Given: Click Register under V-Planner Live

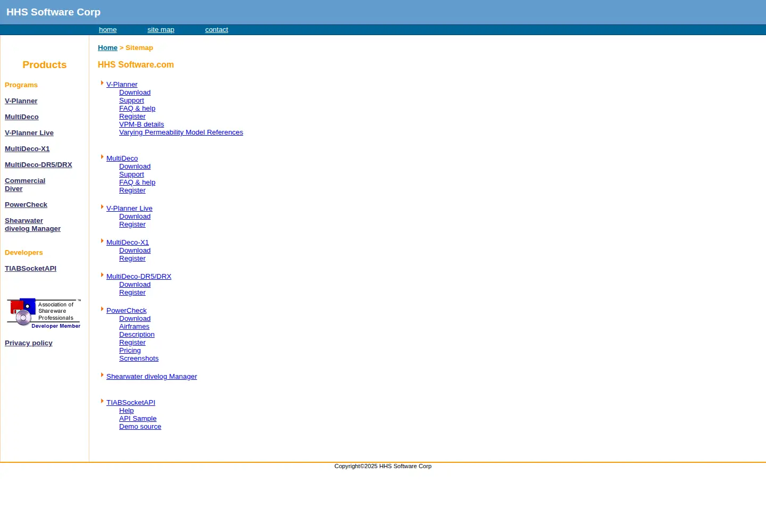Looking at the screenshot, I should click(x=132, y=225).
